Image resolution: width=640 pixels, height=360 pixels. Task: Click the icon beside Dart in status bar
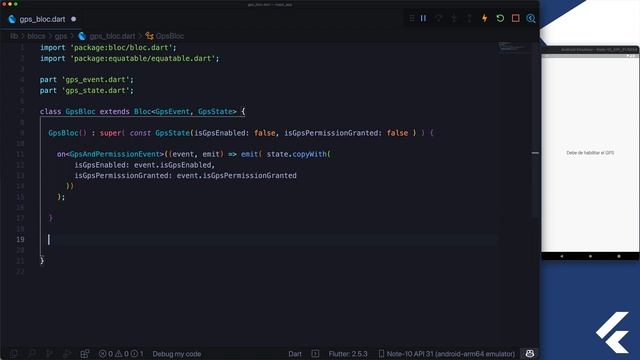pyautogui.click(x=315, y=354)
